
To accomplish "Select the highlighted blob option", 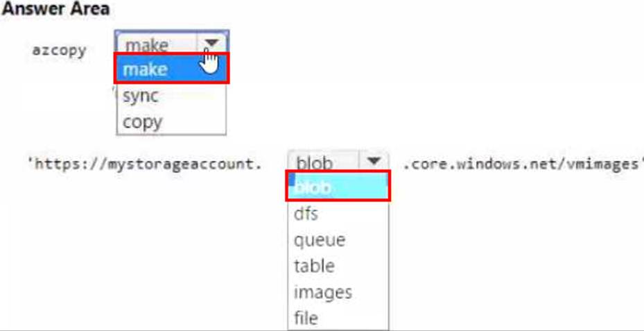I will 337,187.
